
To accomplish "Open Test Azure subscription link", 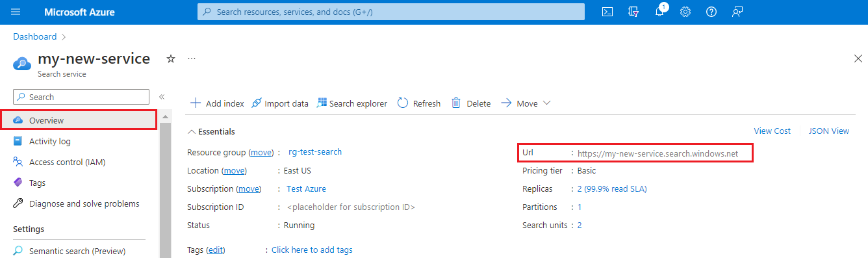I will coord(306,188).
